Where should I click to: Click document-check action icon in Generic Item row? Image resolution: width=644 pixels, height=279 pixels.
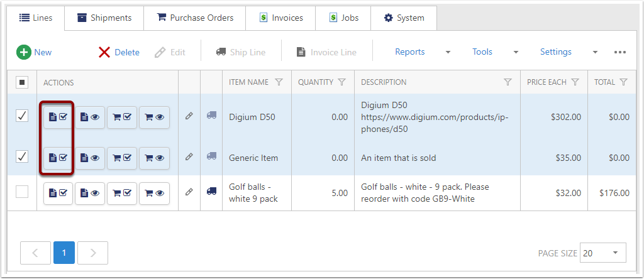click(x=58, y=158)
